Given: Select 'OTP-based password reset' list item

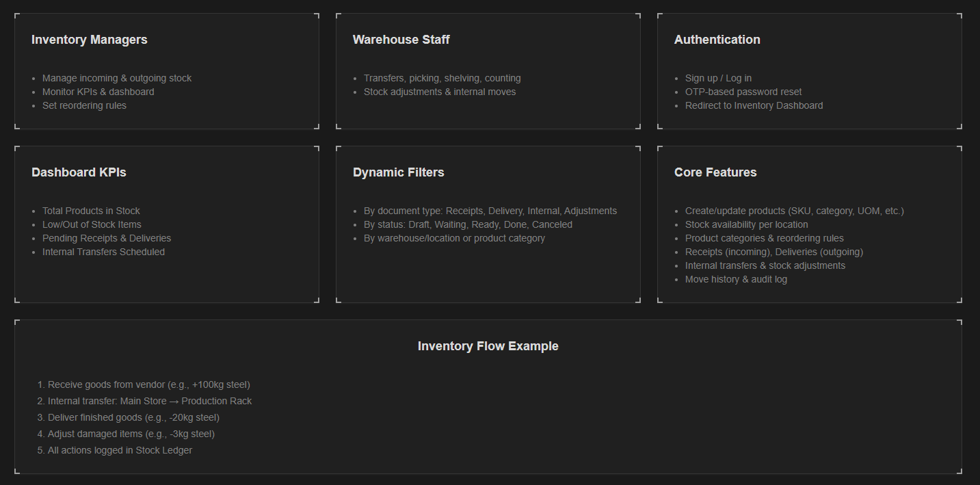Looking at the screenshot, I should click(x=743, y=92).
